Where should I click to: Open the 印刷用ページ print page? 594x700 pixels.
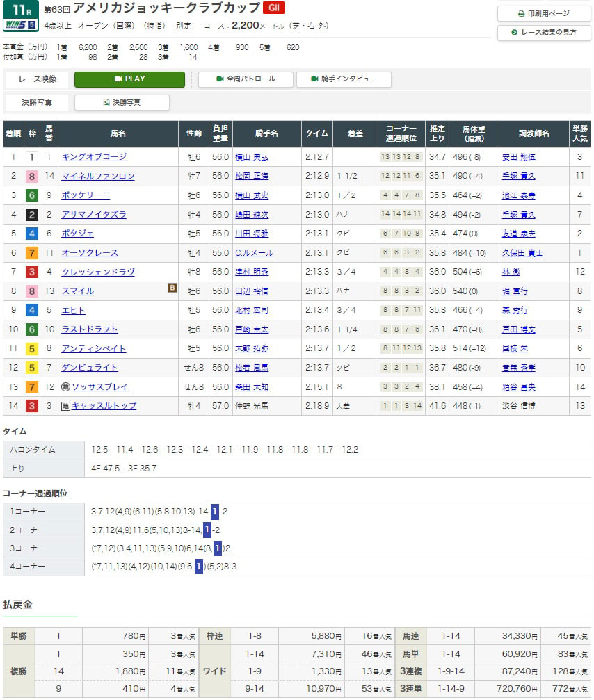(x=544, y=13)
